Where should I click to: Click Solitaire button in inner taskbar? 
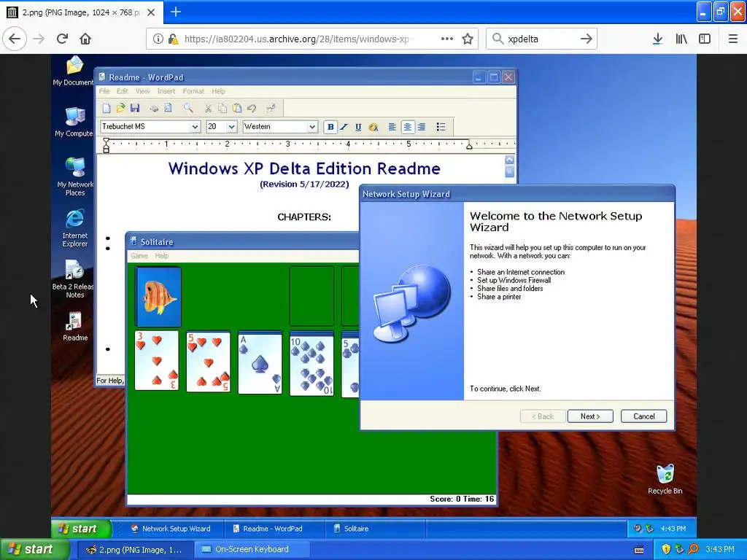(x=374, y=529)
